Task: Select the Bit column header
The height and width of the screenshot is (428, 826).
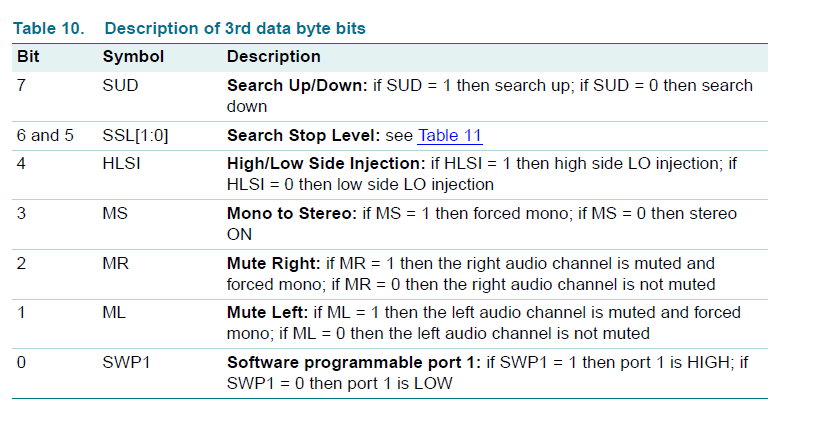Action: [x=28, y=56]
